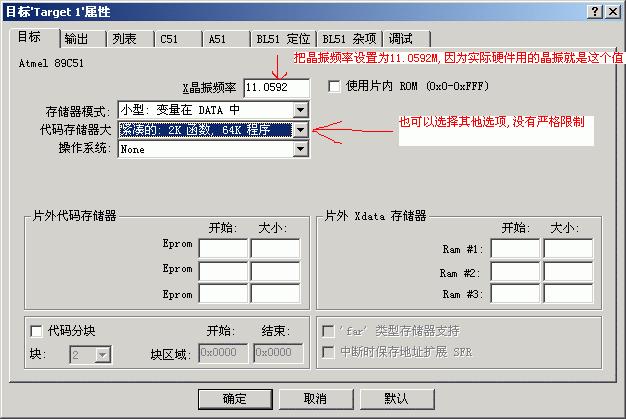
Task: Open the 操作系统 dropdown showing None
Action: [299, 149]
